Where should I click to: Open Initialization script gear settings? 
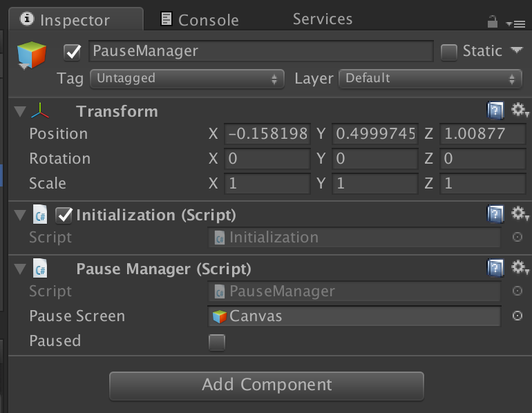point(519,214)
